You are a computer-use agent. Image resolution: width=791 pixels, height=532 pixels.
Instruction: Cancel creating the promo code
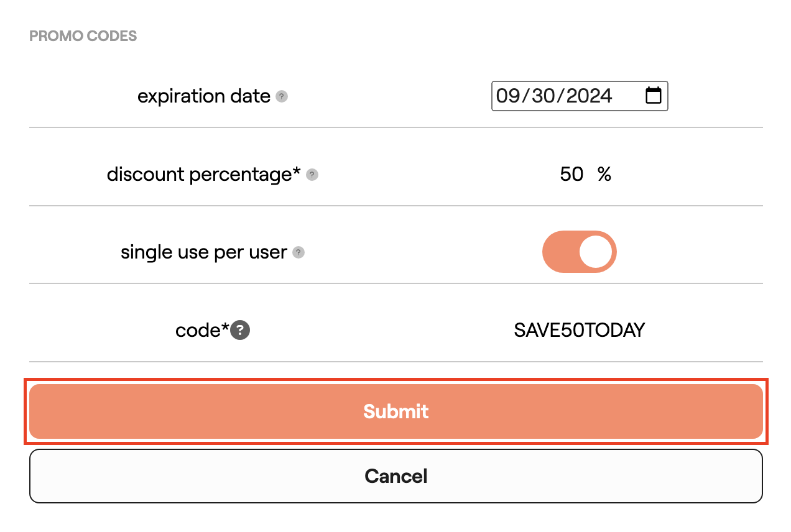click(395, 476)
